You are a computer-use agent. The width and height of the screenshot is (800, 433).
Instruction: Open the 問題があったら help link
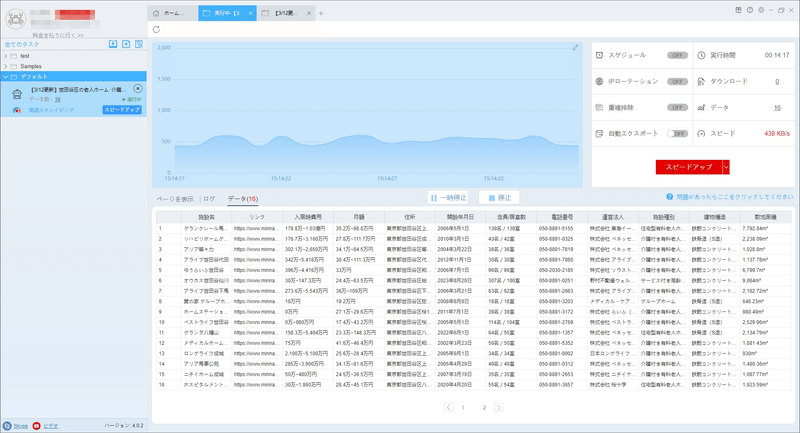[x=735, y=196]
